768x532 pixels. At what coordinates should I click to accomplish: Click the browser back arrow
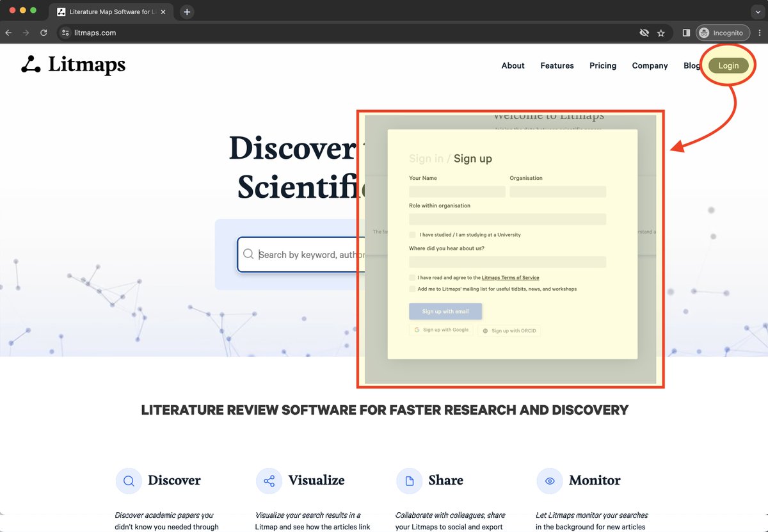coord(9,33)
